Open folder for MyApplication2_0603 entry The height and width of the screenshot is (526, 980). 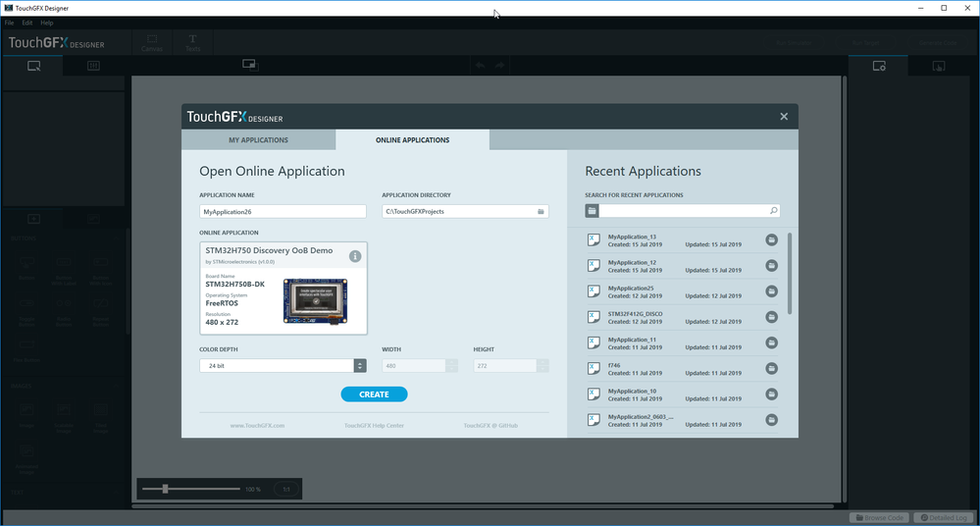[771, 420]
